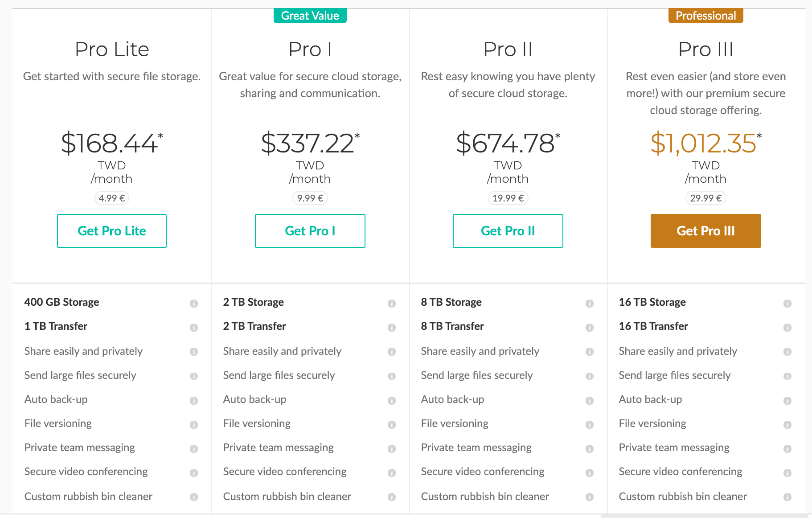Select the Get Pro II button
This screenshot has width=812, height=518.
click(x=508, y=231)
